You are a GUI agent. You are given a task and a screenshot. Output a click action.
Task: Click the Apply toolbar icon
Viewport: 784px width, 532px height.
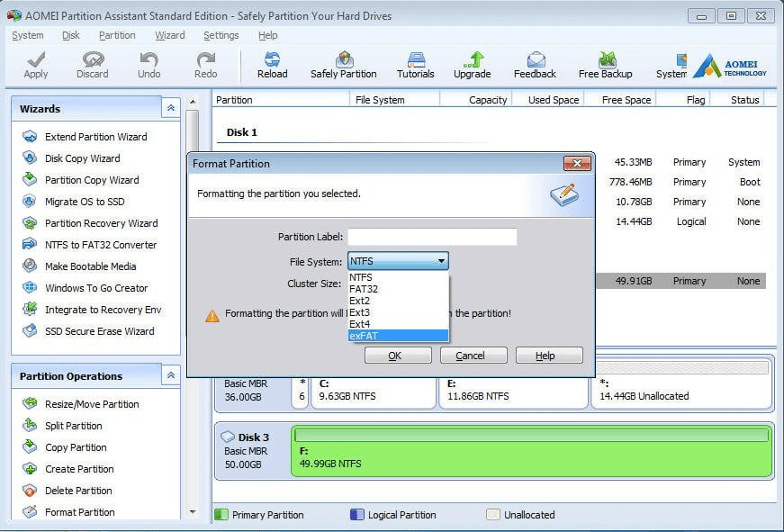35,63
